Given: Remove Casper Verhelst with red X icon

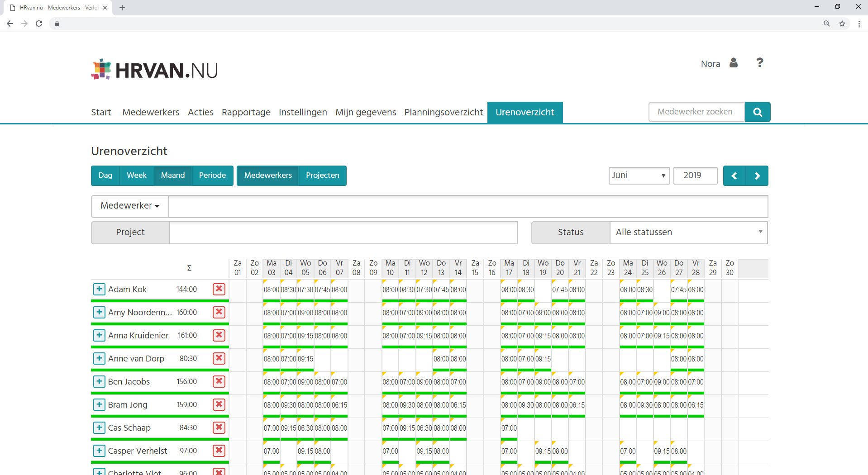Looking at the screenshot, I should tap(219, 451).
